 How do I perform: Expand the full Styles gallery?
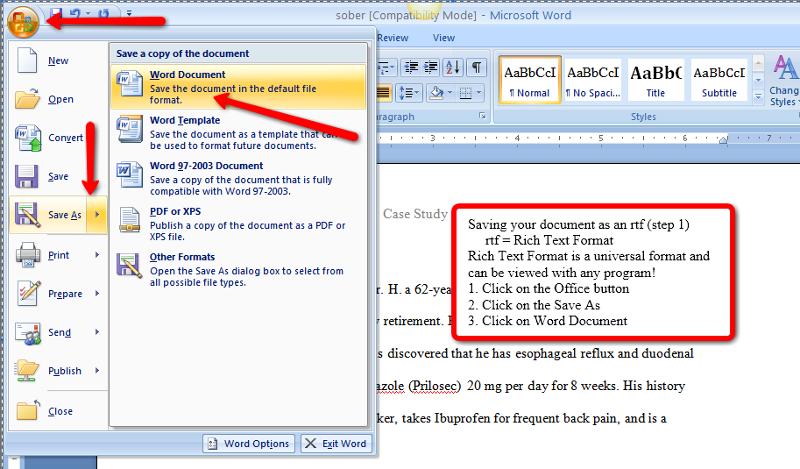(758, 96)
